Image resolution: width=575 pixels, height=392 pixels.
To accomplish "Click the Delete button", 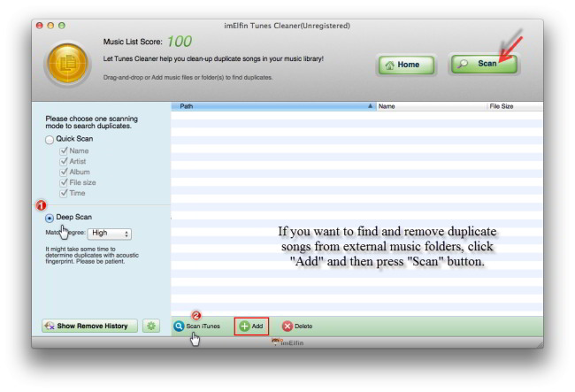I will coord(297,326).
